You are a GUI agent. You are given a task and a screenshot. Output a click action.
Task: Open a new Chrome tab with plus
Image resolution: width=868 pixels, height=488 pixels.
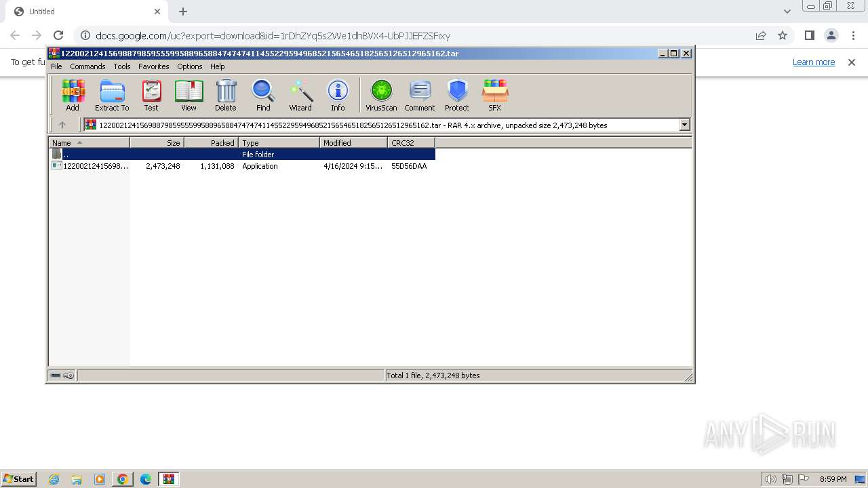point(183,12)
